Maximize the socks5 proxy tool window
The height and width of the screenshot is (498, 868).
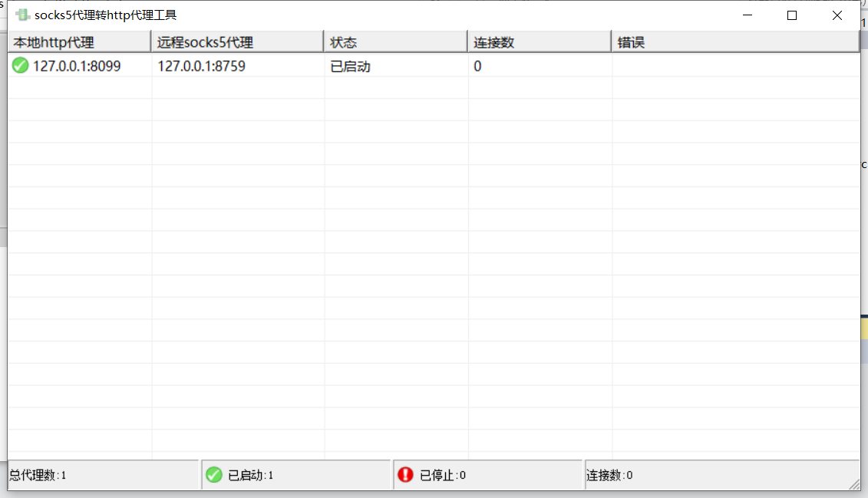click(x=792, y=15)
